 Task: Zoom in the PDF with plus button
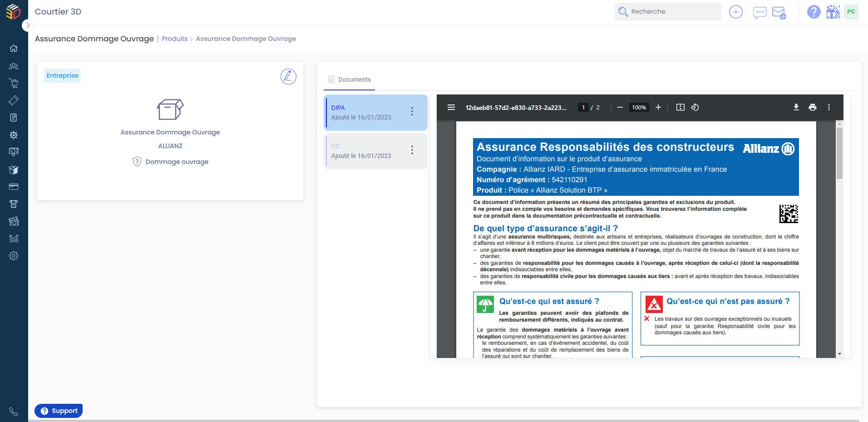click(x=658, y=107)
